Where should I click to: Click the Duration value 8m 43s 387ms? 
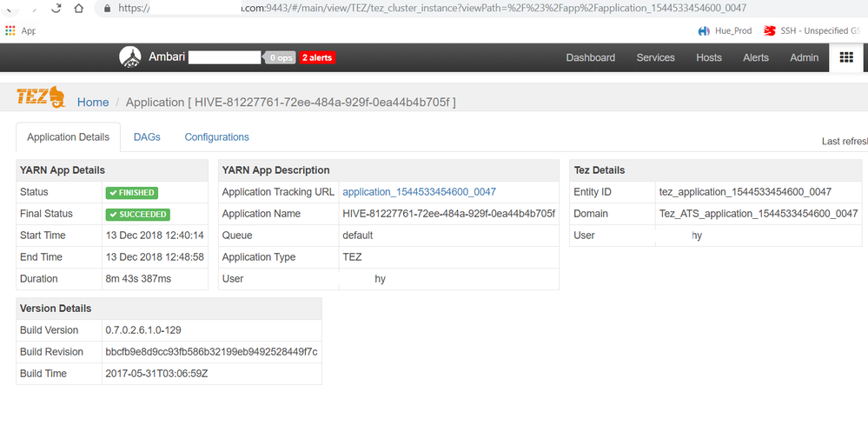[138, 279]
